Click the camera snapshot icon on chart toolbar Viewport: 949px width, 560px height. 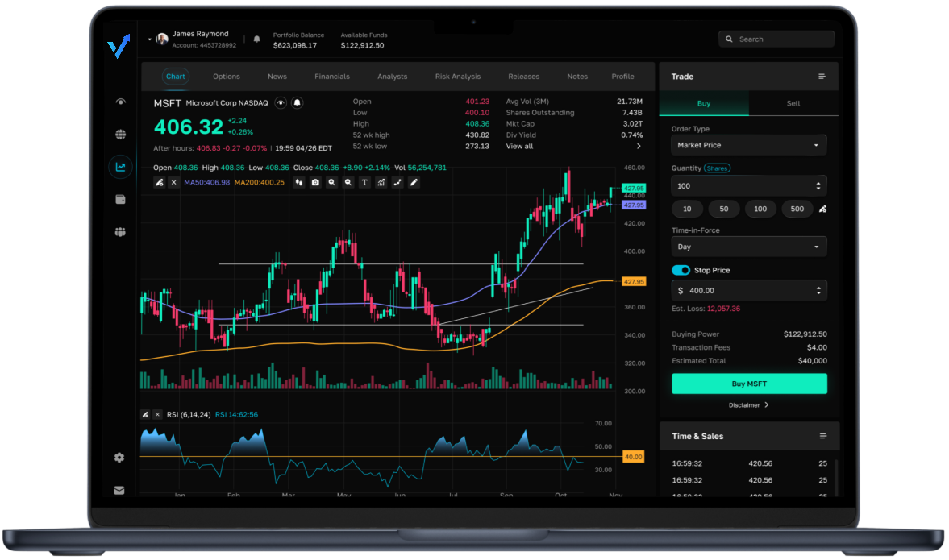pos(315,183)
